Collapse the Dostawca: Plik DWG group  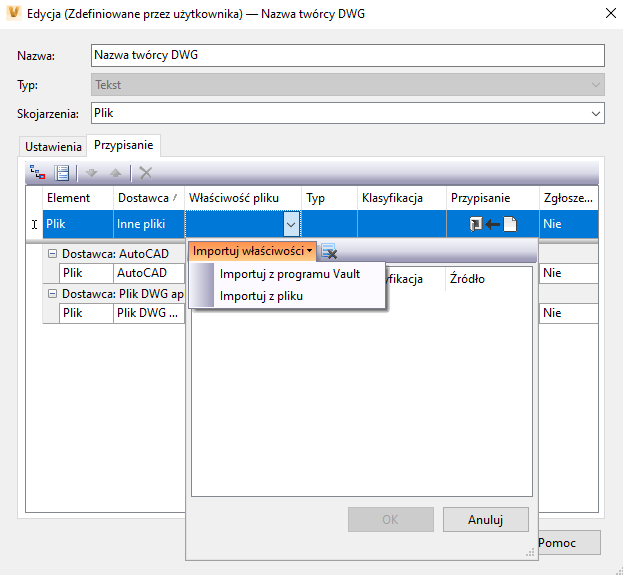point(52,294)
